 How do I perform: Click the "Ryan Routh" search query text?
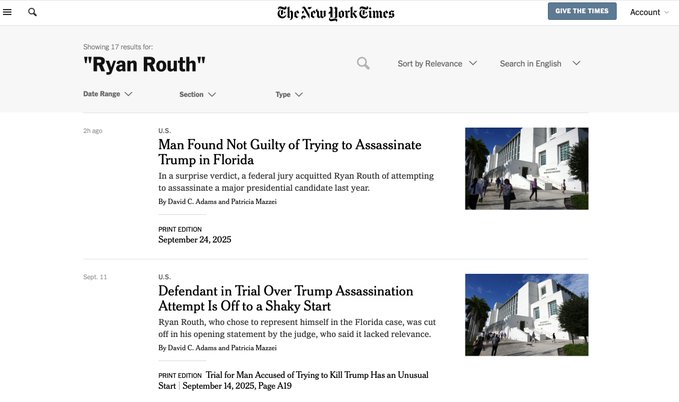(x=144, y=65)
